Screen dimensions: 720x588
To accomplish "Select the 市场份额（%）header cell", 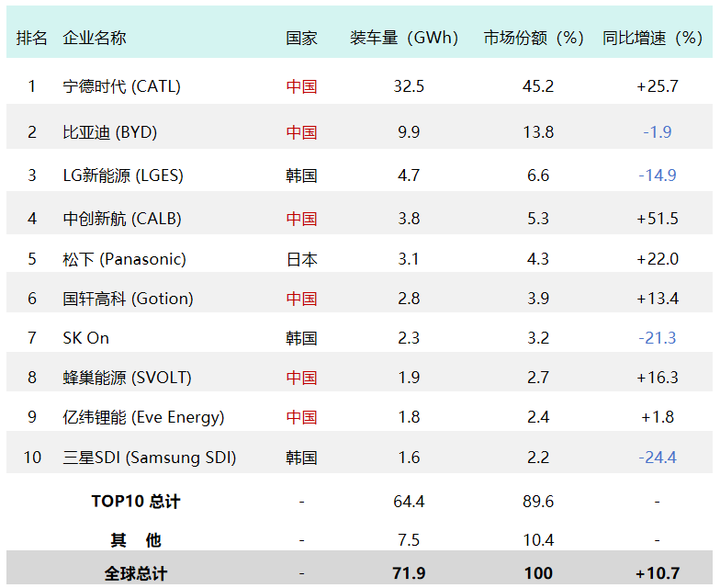I will click(x=534, y=38).
